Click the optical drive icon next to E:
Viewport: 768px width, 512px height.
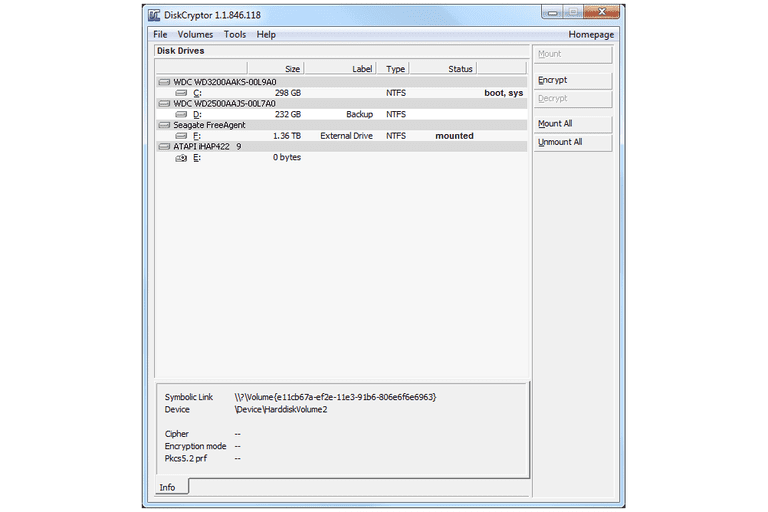pos(181,158)
